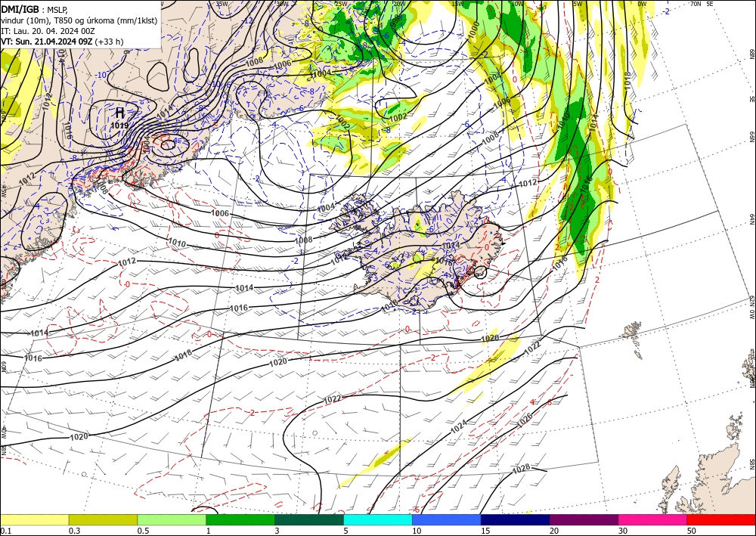Click the "DMI/IGB : MSLP," title text
756x536 pixels.
point(34,9)
